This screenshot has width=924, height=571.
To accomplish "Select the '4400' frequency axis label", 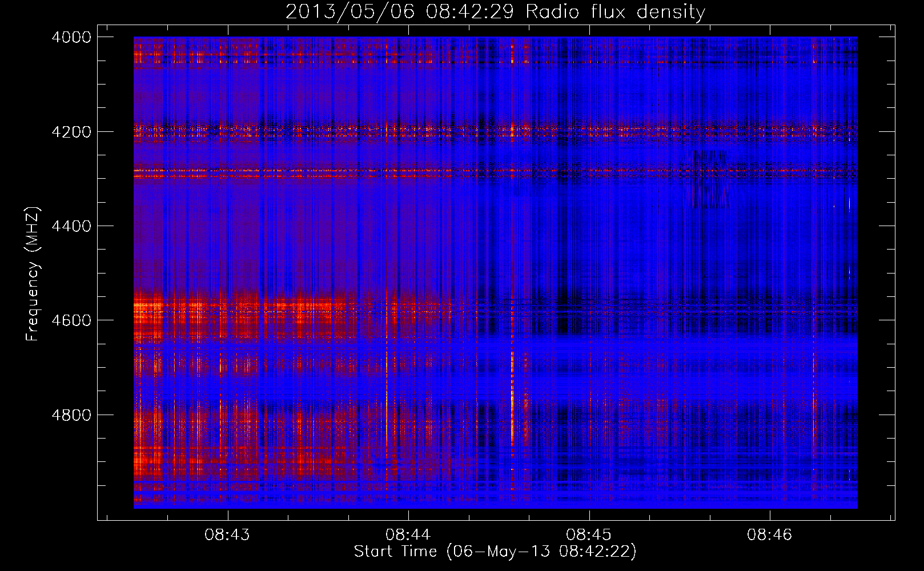I will pyautogui.click(x=71, y=226).
